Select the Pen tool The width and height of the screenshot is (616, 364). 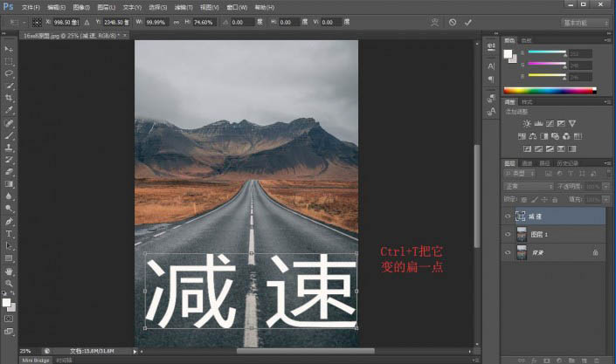[9, 222]
